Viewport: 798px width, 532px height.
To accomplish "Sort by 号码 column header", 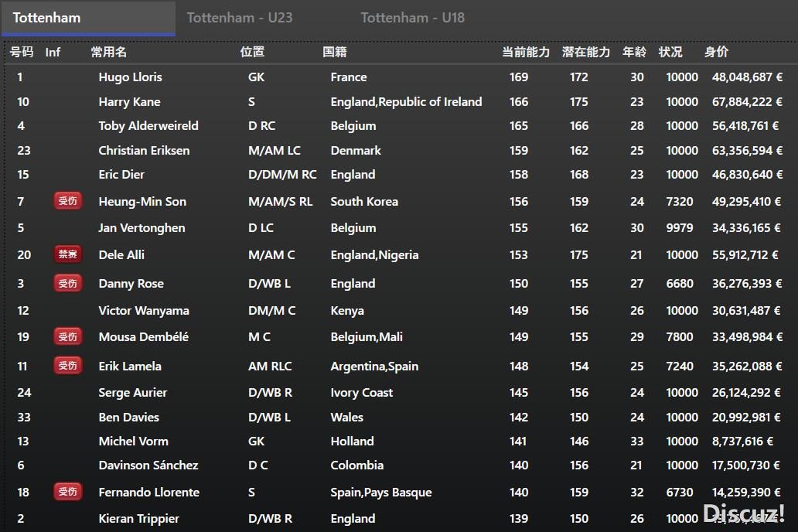I will pyautogui.click(x=22, y=52).
